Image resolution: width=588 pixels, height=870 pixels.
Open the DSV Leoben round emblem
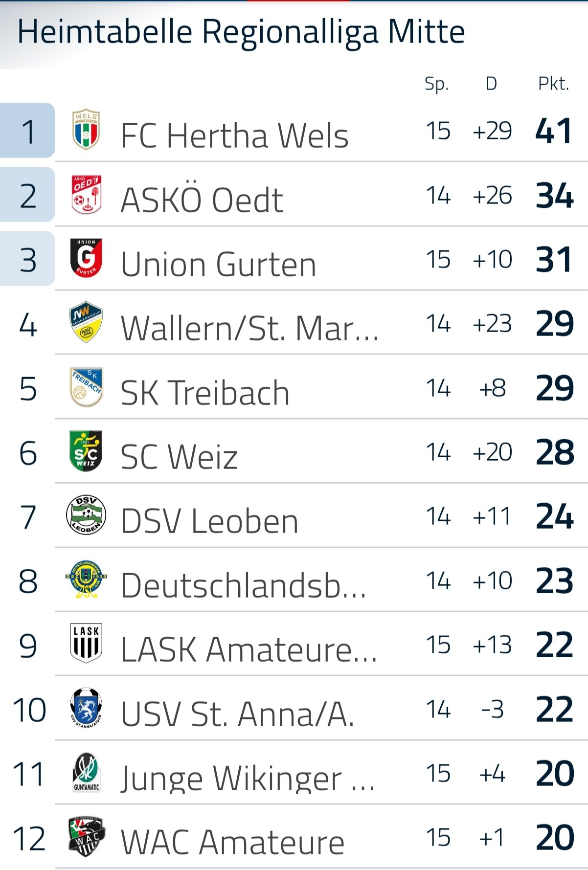click(x=86, y=514)
